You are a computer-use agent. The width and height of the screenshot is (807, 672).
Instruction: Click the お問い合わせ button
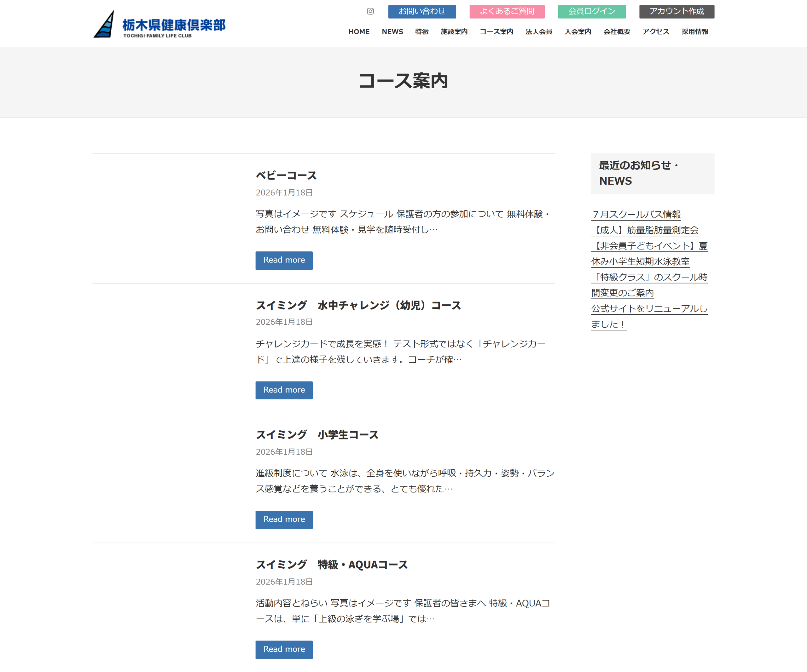point(422,12)
